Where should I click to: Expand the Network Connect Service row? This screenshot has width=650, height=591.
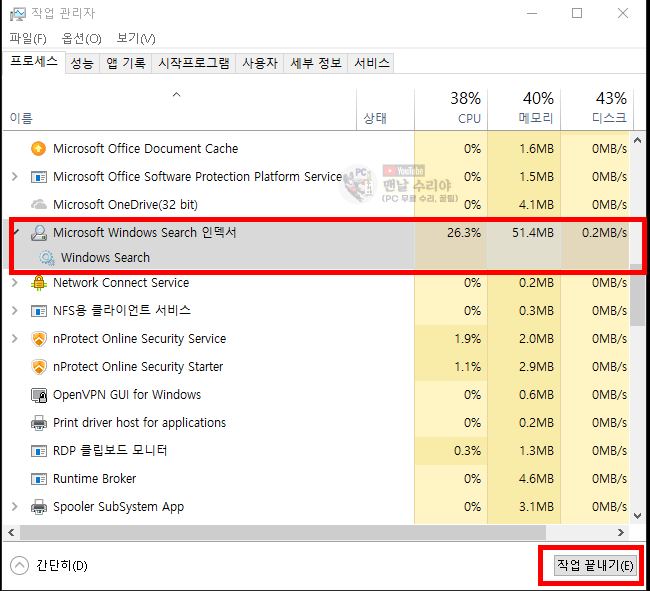[15, 283]
